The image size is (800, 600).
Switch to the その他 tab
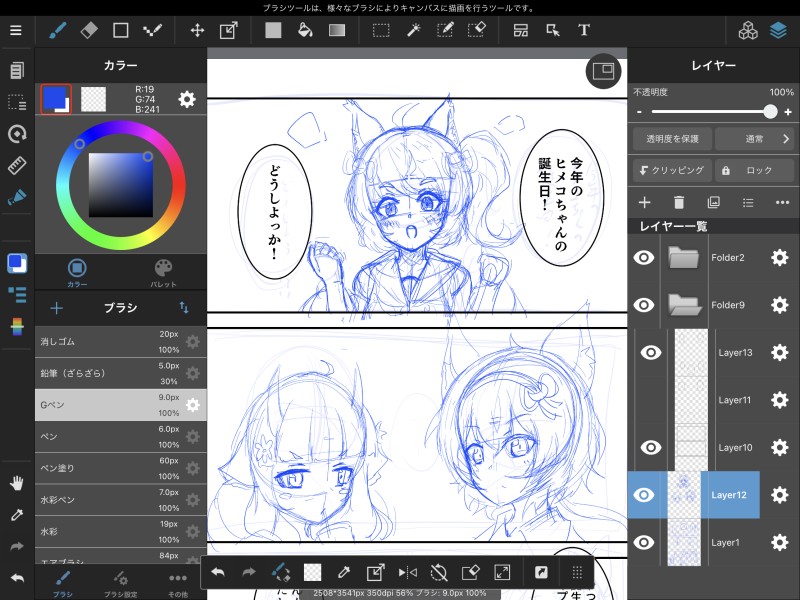point(178,584)
